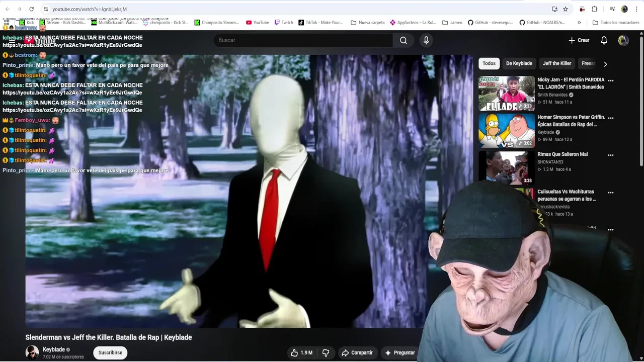Open the Keyblade channel avatar

tap(32, 352)
